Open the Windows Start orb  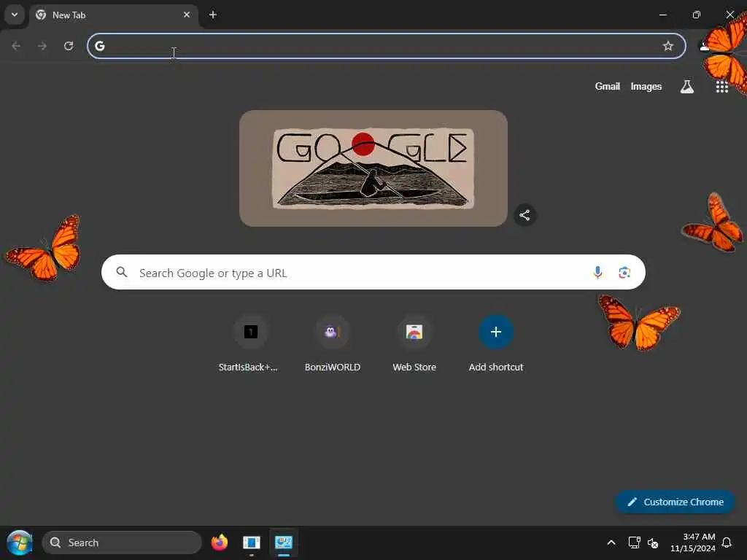coord(20,542)
